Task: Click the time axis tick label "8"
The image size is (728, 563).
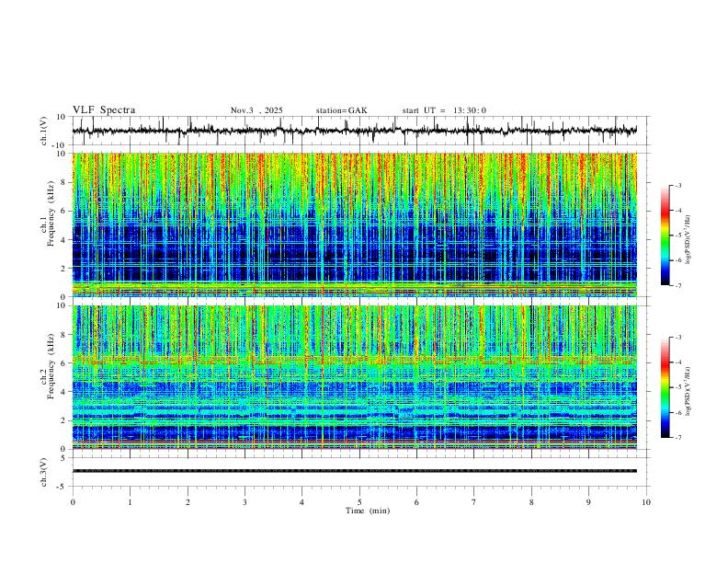Action: 531,502
